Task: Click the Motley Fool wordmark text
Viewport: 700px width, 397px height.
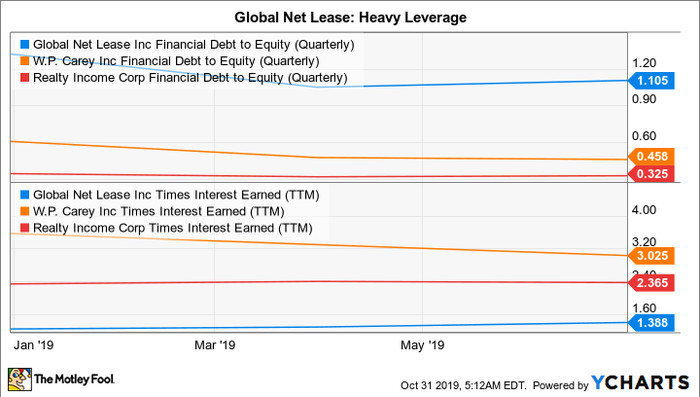Action: coord(75,380)
